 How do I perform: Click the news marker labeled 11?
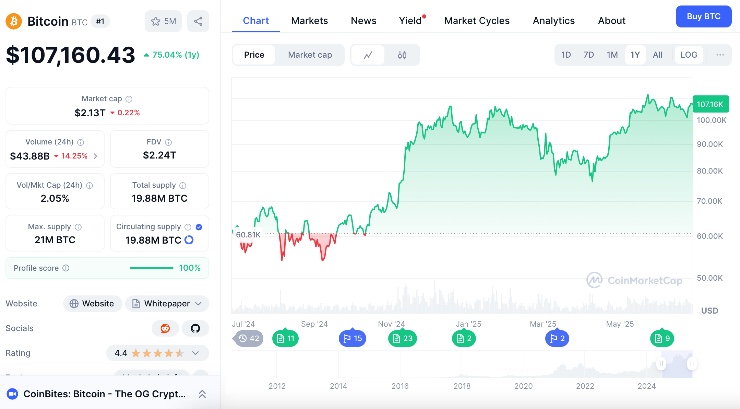[286, 338]
